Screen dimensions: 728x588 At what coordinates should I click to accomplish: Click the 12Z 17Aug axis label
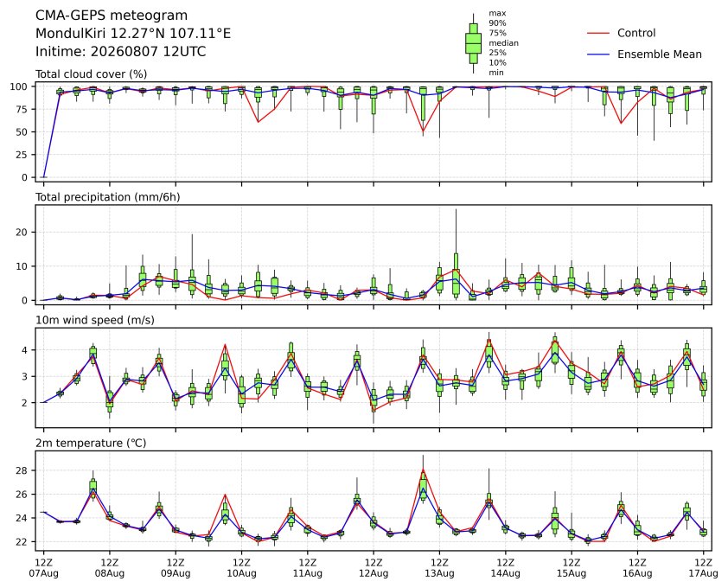[703, 568]
